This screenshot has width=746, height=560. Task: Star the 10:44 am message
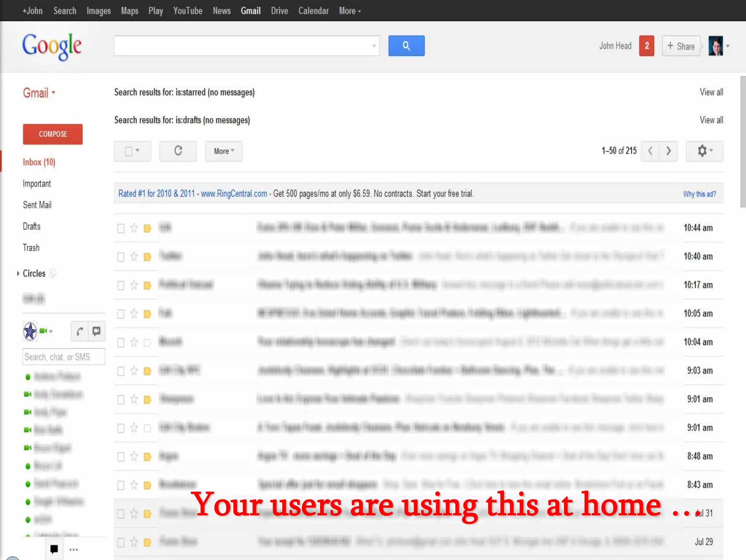click(x=134, y=228)
